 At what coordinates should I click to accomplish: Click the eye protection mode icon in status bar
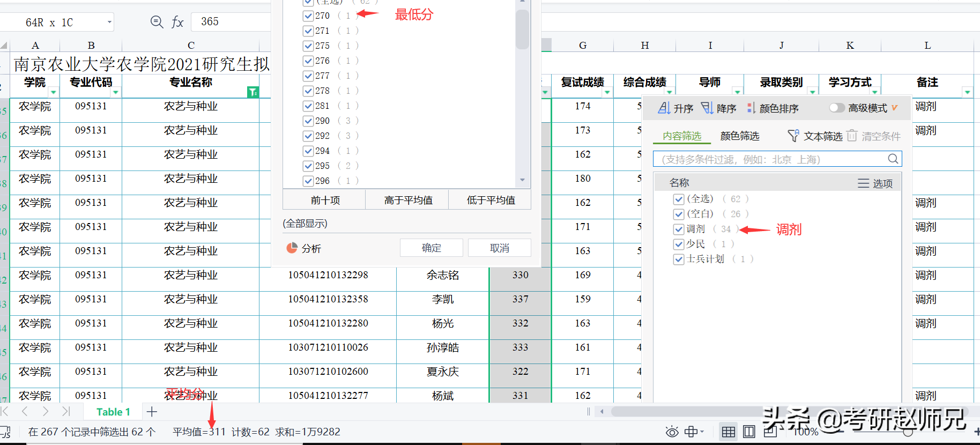(x=672, y=432)
